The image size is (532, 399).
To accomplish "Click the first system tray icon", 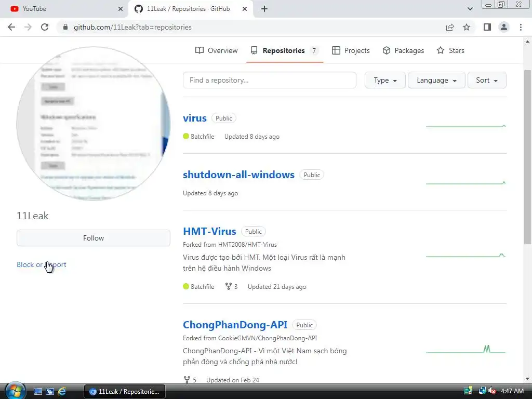I will pyautogui.click(x=468, y=391).
